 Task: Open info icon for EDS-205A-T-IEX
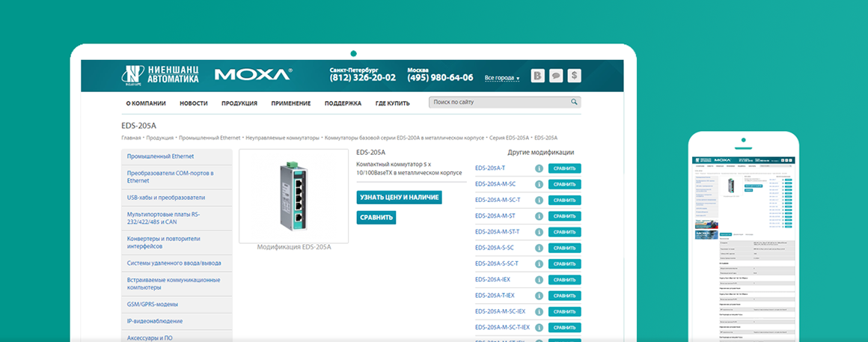539,296
